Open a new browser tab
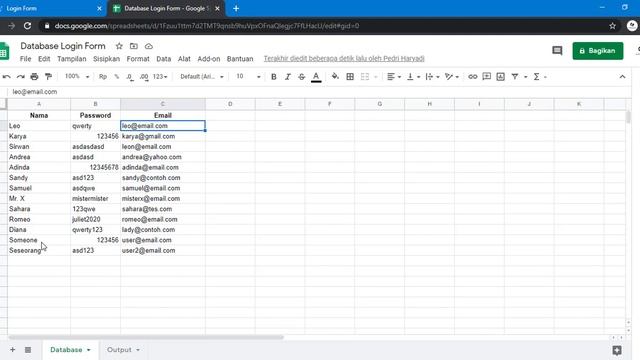Image resolution: width=640 pixels, height=360 pixels. click(236, 8)
